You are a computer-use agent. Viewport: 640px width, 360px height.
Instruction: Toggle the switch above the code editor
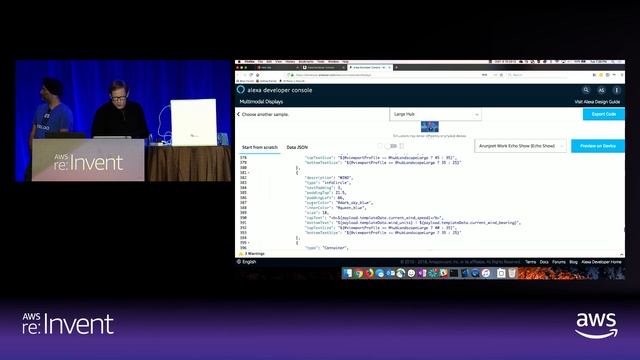391,146
